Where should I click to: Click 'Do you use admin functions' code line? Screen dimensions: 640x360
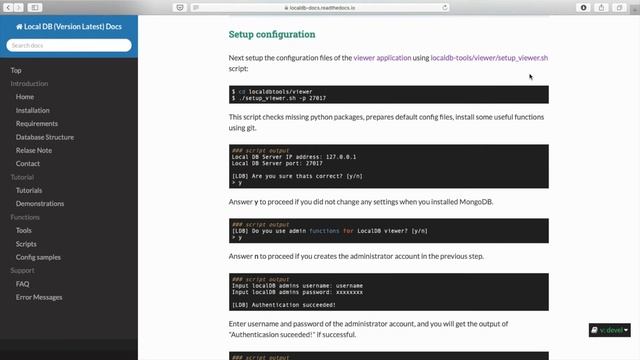coord(330,231)
